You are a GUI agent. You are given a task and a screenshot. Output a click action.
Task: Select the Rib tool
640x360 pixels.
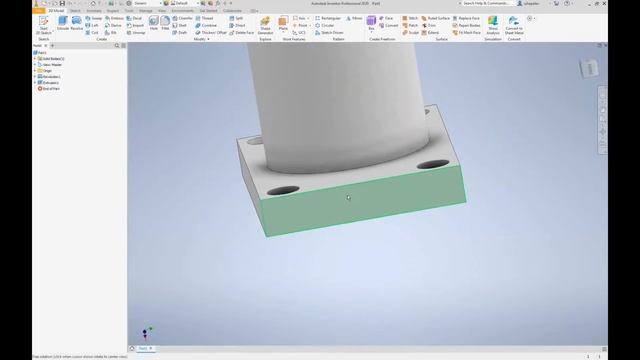(x=111, y=32)
